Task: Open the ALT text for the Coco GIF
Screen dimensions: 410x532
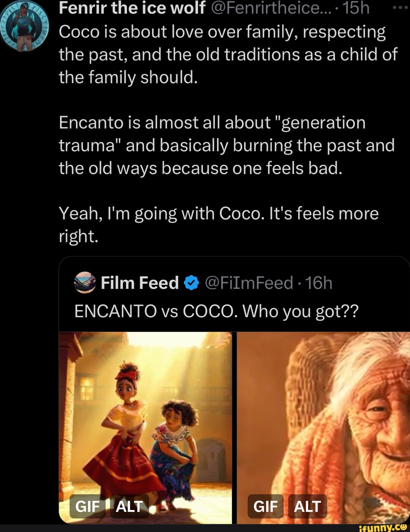Action: [308, 506]
